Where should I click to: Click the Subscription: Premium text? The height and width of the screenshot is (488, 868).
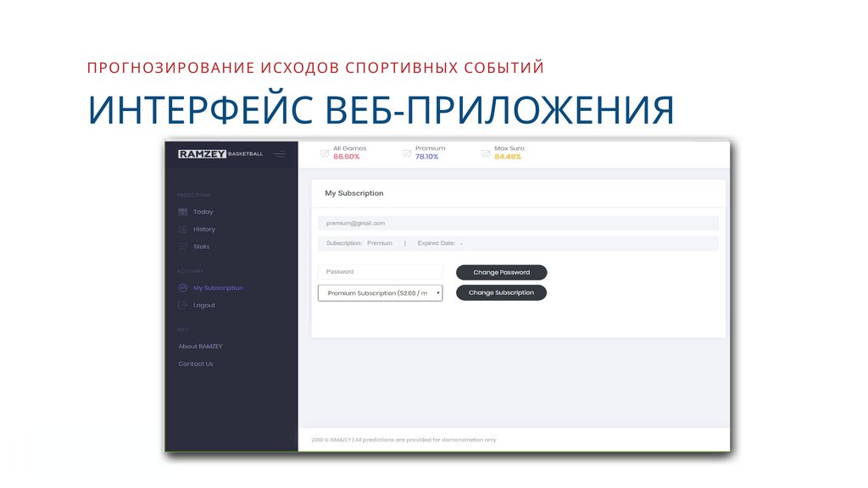click(359, 243)
